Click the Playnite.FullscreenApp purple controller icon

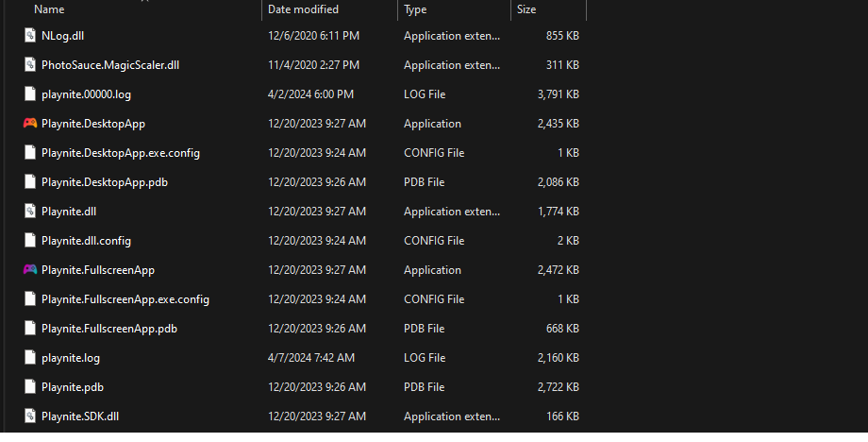coord(29,270)
